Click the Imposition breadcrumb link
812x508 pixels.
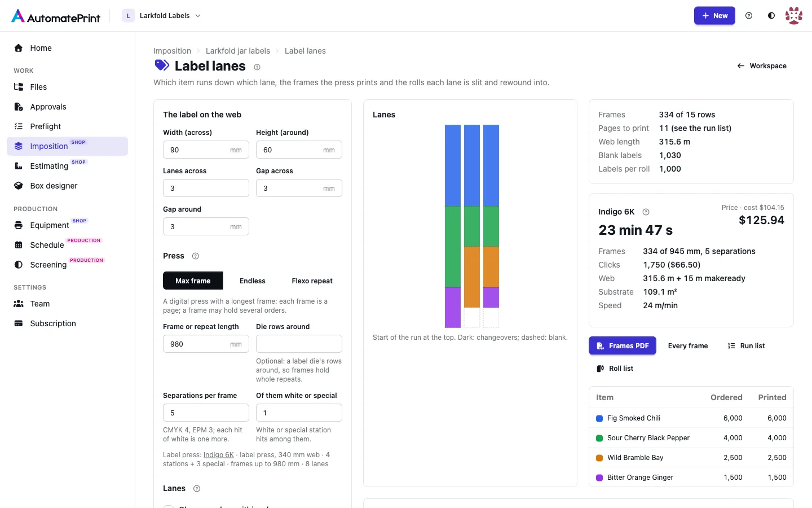(x=172, y=51)
